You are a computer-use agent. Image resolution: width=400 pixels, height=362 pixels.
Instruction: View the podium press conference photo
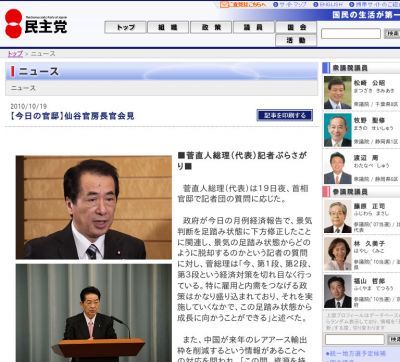[94, 313]
